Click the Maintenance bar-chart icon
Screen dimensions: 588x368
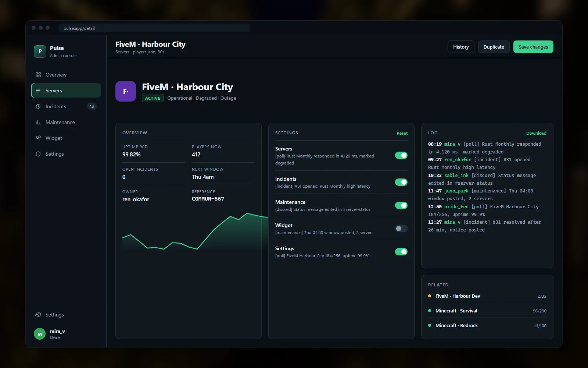tap(38, 122)
